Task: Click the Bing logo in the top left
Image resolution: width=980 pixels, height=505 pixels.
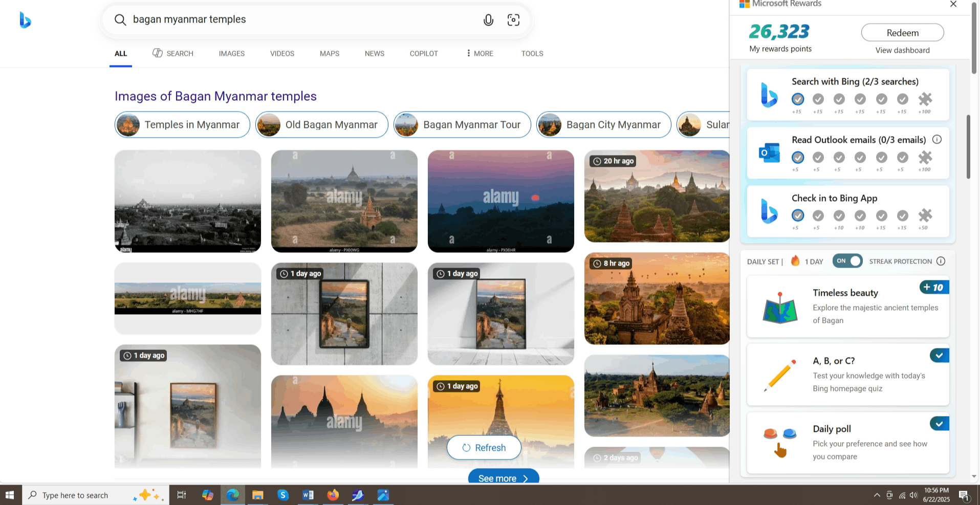Action: click(x=25, y=20)
